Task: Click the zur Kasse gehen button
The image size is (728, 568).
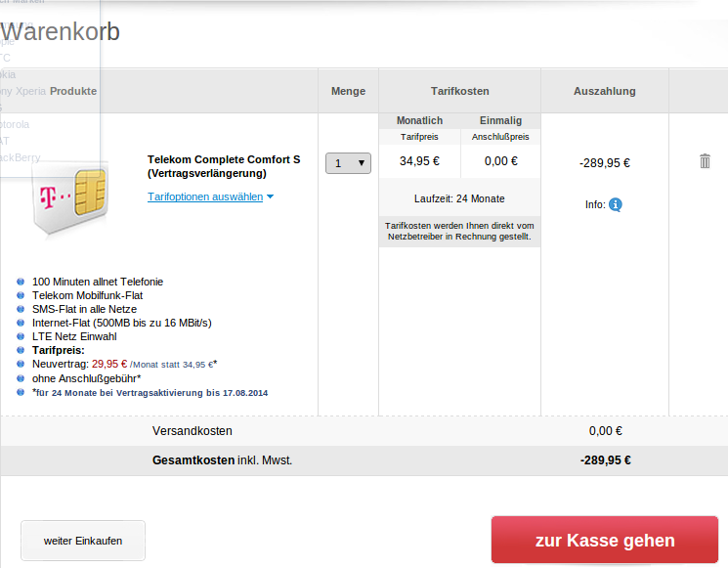Action: (605, 540)
